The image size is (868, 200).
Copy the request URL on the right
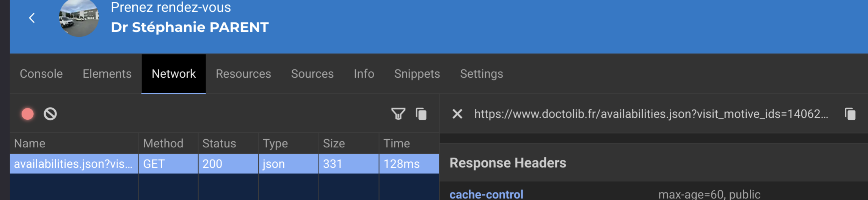coord(850,114)
